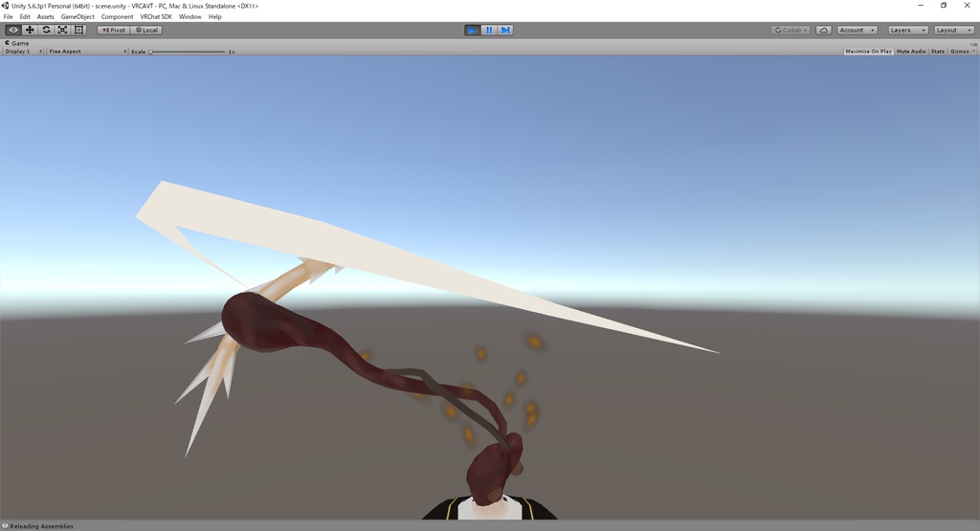980x531 pixels.
Task: Select the Rect transform tool
Action: (78, 30)
